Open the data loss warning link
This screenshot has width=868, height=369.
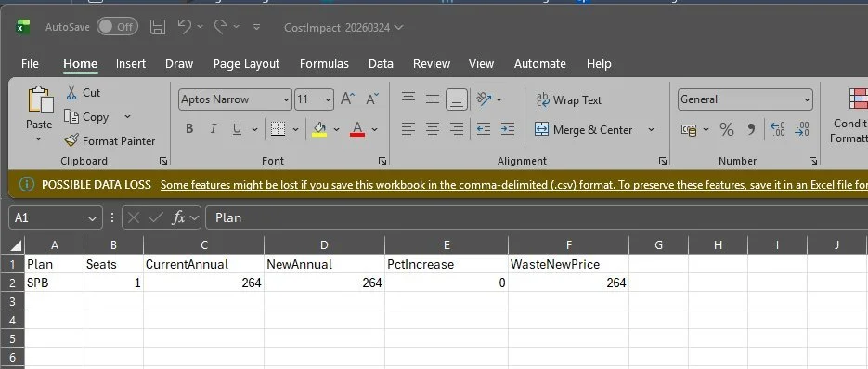(513, 184)
